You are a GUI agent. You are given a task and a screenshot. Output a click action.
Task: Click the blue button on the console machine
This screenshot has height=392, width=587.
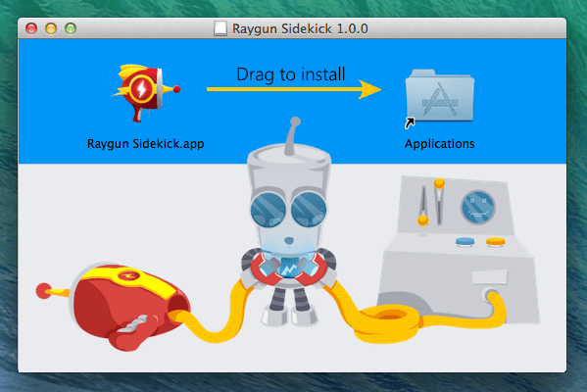tap(465, 242)
